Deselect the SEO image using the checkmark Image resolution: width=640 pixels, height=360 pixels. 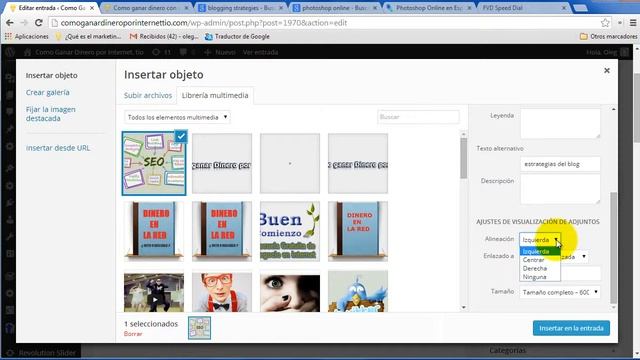pyautogui.click(x=181, y=136)
